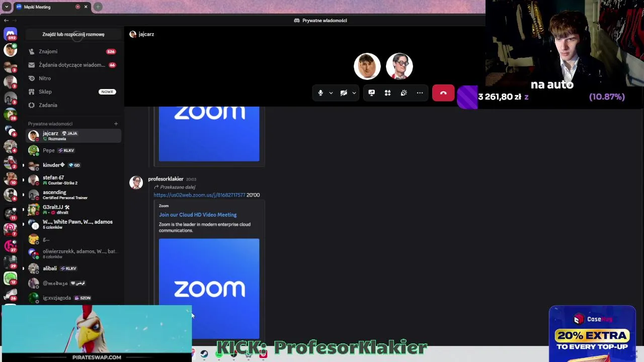Open microphone options dropdown arrow

coord(331,93)
